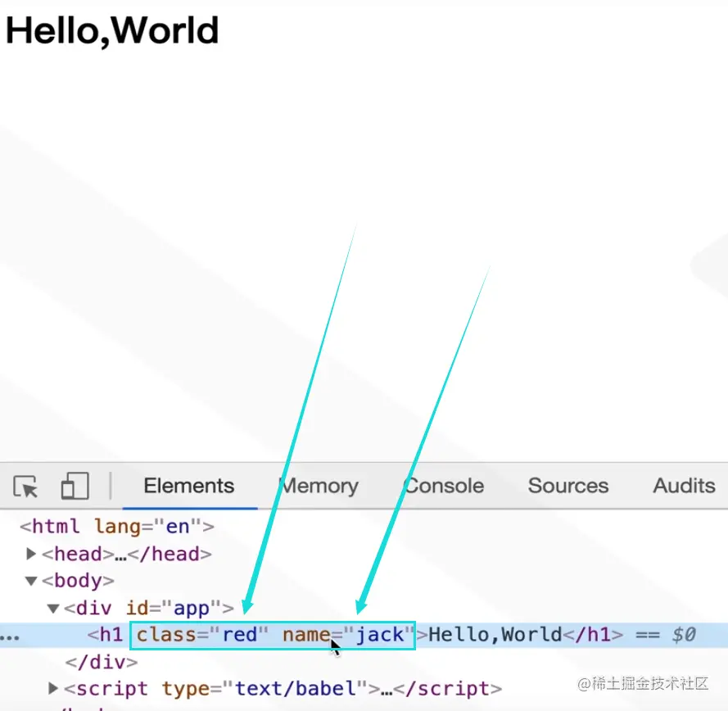This screenshot has height=711, width=728.
Task: Click the lang attribute value "en"
Action: pyautogui.click(x=178, y=527)
